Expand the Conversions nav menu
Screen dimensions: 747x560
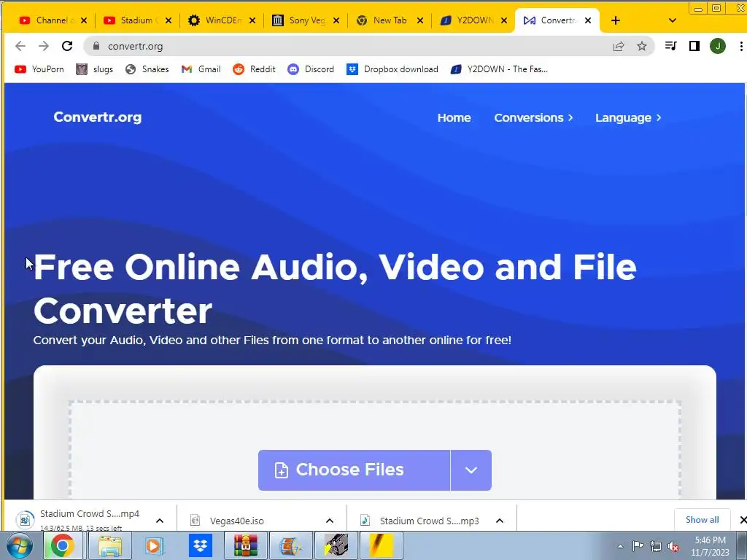point(533,117)
